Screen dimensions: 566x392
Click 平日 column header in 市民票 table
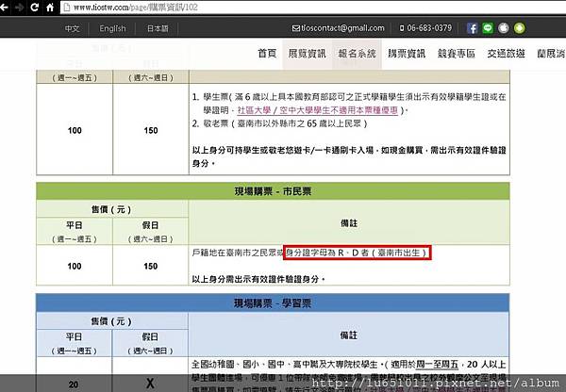(x=75, y=225)
